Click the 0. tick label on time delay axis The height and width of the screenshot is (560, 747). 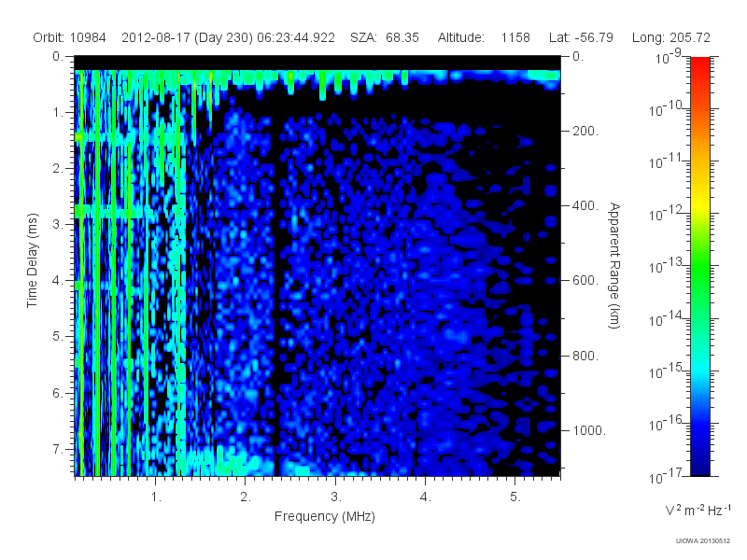pyautogui.click(x=58, y=56)
